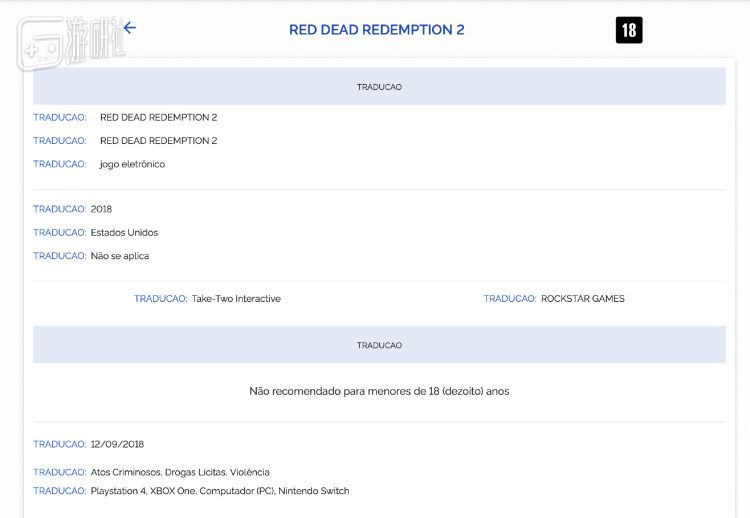The image size is (750, 518).
Task: Click the 2018 year value
Action: pos(101,209)
